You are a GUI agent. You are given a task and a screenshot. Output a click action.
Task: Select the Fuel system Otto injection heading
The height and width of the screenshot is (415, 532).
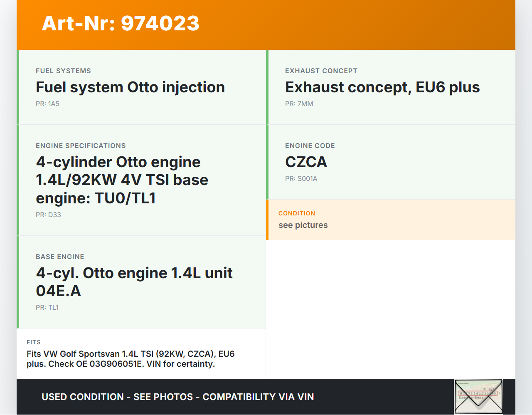coord(130,87)
